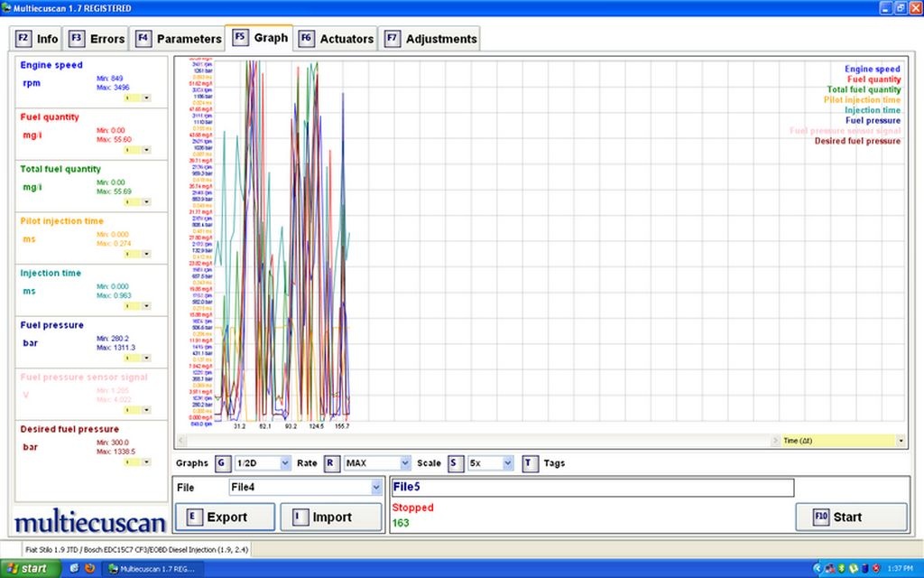Click the scrollbar right arrow under graph

[x=775, y=441]
